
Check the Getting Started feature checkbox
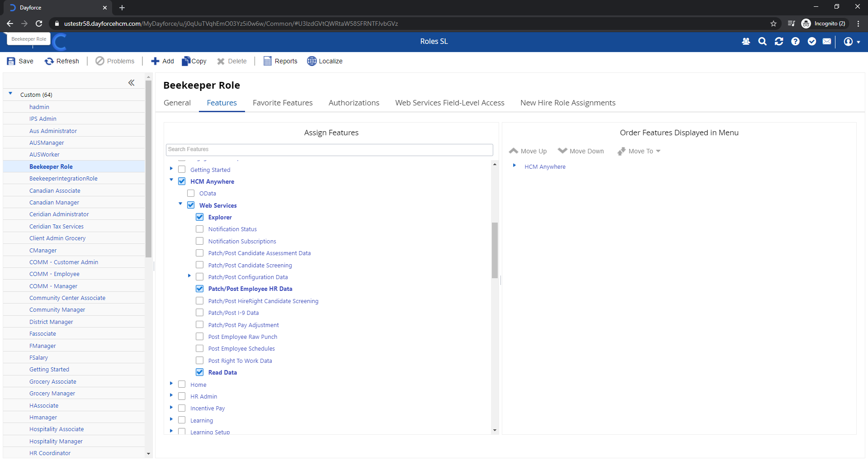182,170
